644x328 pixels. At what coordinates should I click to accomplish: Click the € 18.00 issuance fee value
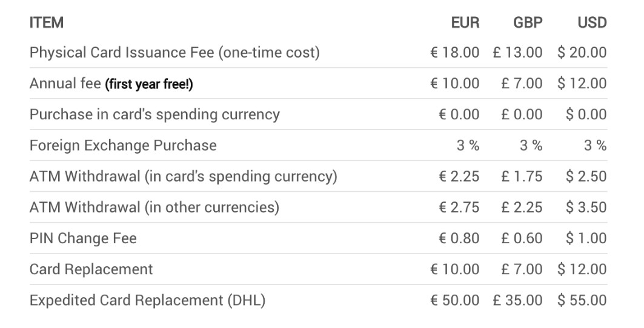[454, 53]
